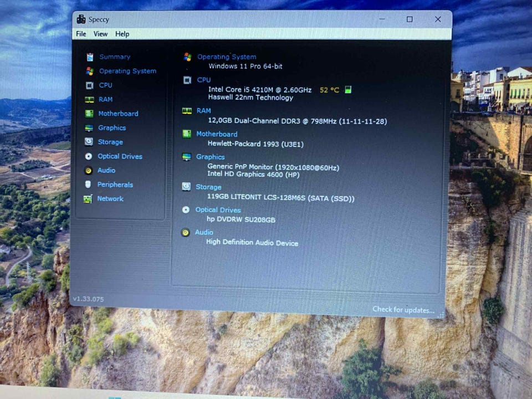Click the Optical Drives disc sidebar icon
Viewport: 532px width, 399px height.
pyautogui.click(x=89, y=156)
